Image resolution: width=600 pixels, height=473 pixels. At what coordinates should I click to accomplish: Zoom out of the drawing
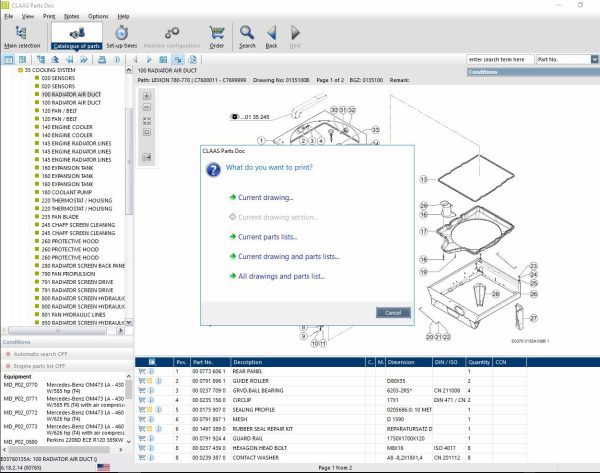click(147, 107)
